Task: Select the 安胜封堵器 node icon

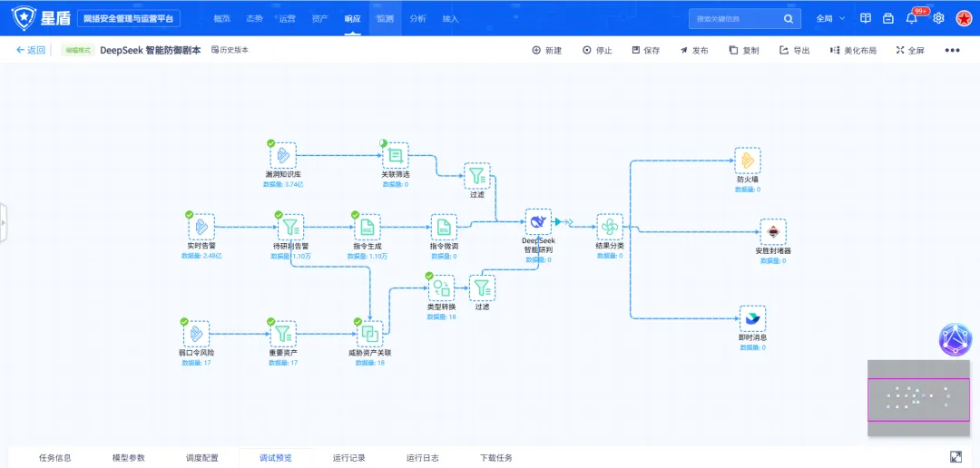Action: coord(772,231)
